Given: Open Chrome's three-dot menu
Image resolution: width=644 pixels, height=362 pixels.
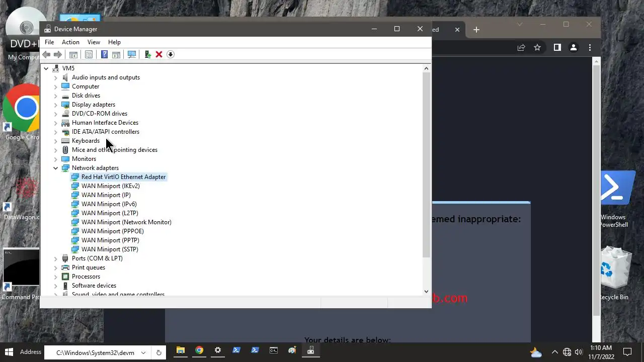Looking at the screenshot, I should [590, 47].
